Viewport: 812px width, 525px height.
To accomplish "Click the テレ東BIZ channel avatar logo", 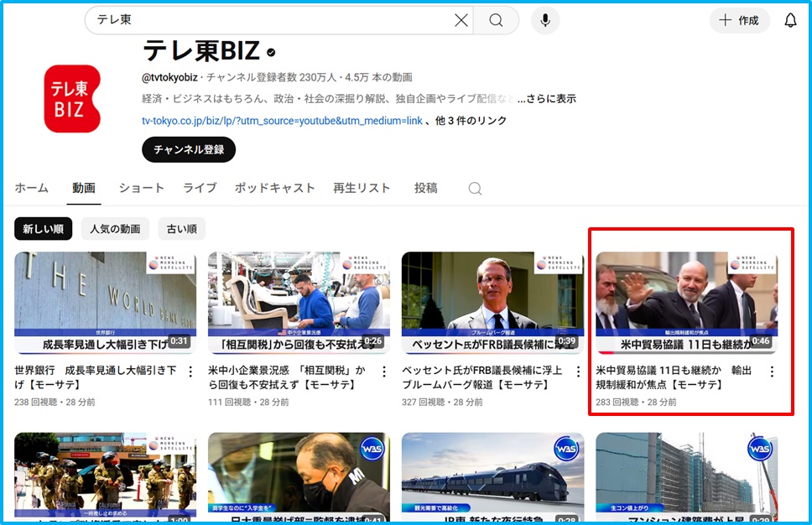I will pos(72,98).
